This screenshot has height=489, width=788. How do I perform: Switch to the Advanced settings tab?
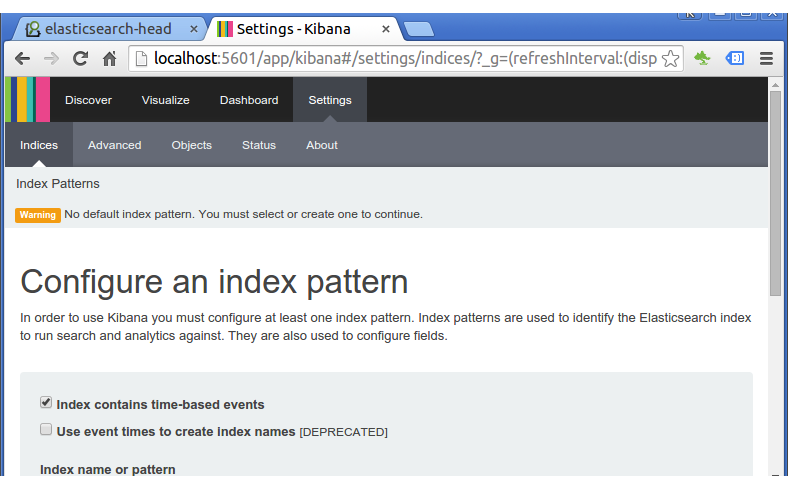tap(115, 145)
